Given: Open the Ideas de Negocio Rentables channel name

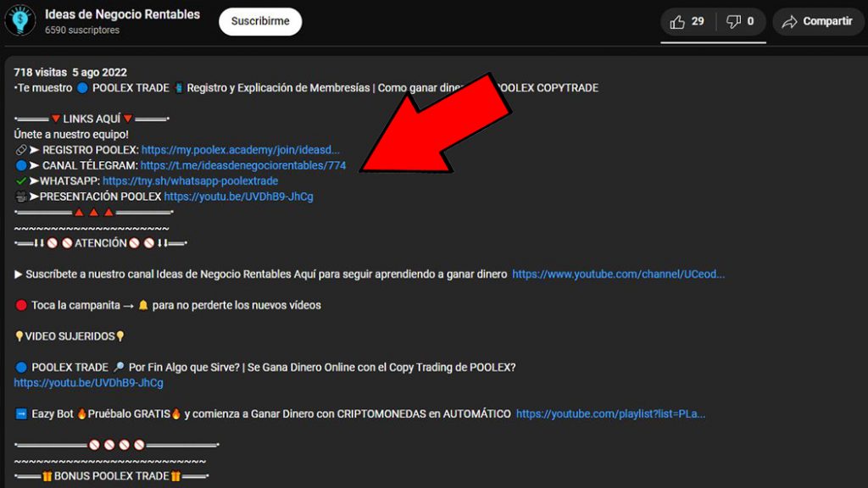Looking at the screenshot, I should [x=122, y=14].
